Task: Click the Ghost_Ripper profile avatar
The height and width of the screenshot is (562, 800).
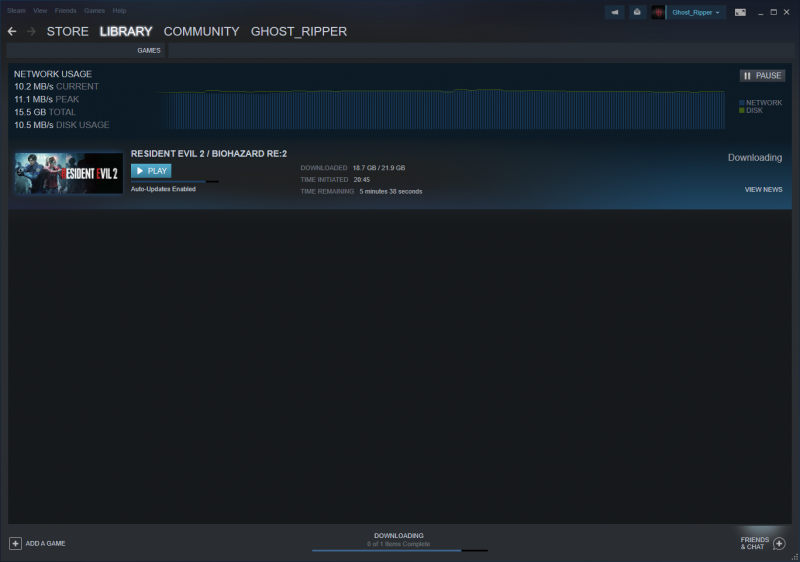Action: [658, 12]
